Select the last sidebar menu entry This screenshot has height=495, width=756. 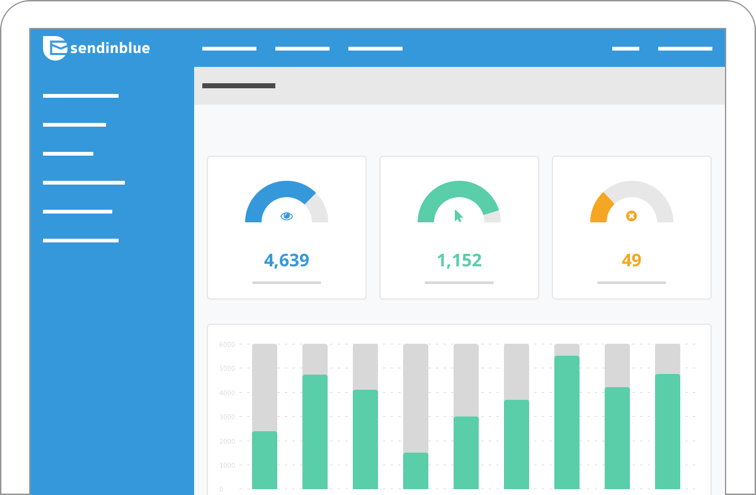pos(81,241)
